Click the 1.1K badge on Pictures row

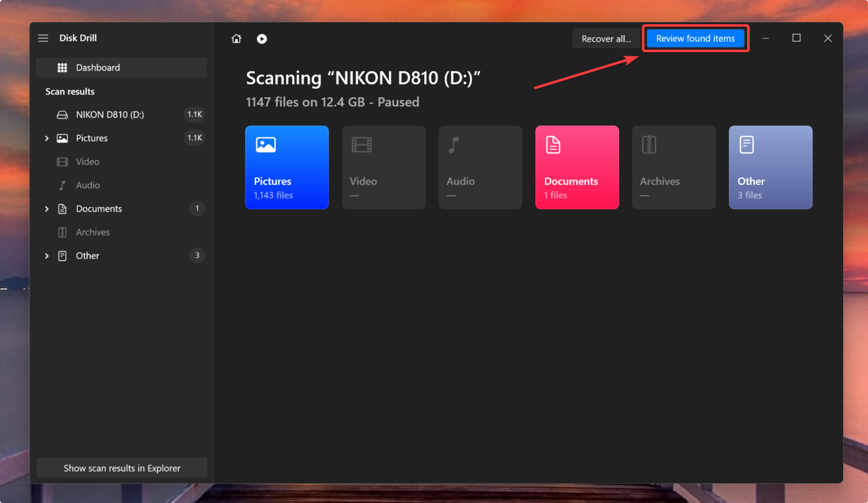(x=195, y=138)
